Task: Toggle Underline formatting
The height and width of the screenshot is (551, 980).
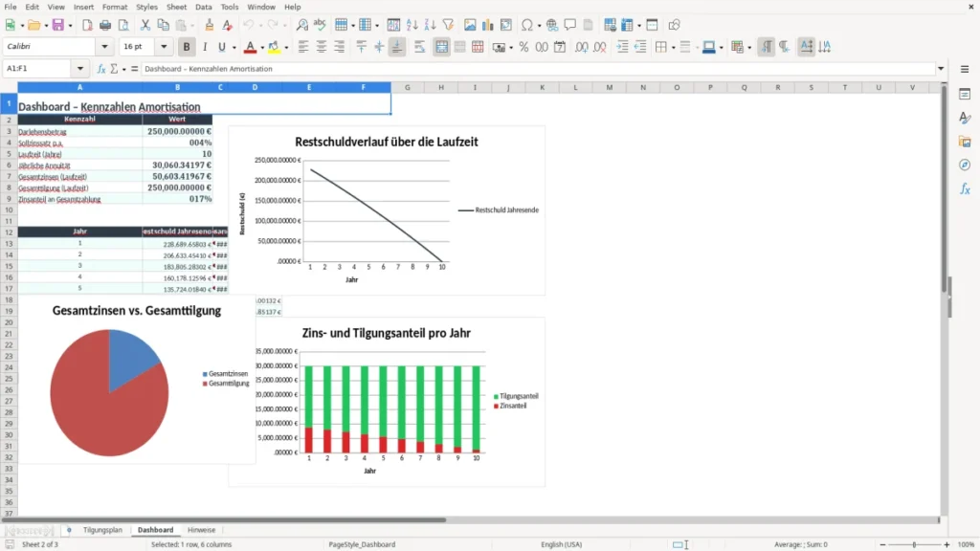Action: point(221,47)
